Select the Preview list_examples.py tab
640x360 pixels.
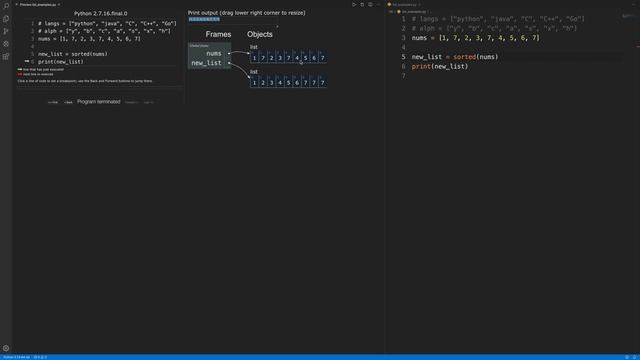[38, 4]
